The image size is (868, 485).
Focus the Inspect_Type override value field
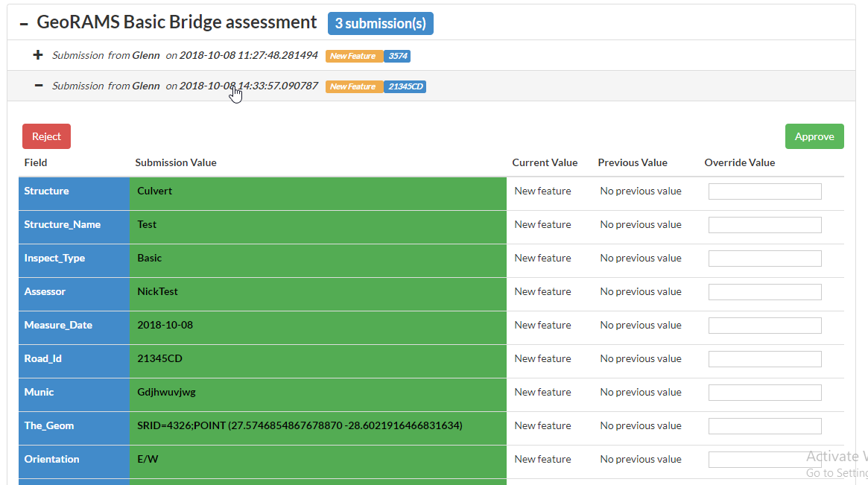point(764,259)
